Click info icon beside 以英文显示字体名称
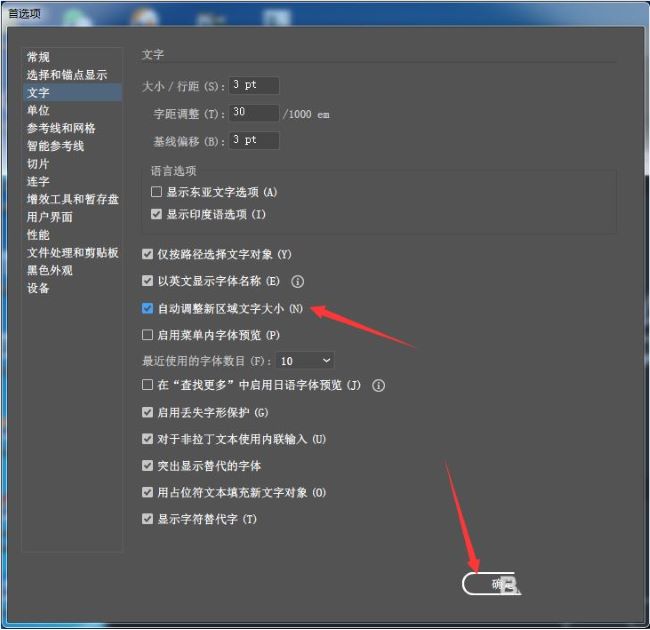This screenshot has width=650, height=630. click(297, 282)
